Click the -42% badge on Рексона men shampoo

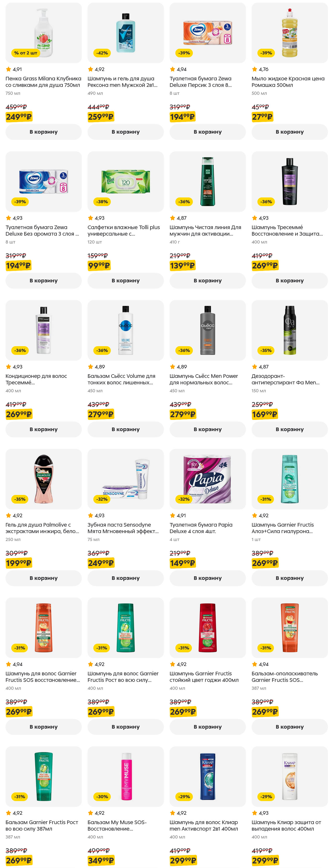(x=102, y=53)
